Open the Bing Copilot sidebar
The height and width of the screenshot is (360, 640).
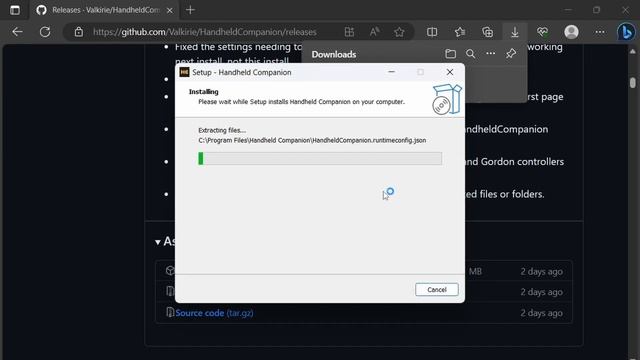point(626,32)
